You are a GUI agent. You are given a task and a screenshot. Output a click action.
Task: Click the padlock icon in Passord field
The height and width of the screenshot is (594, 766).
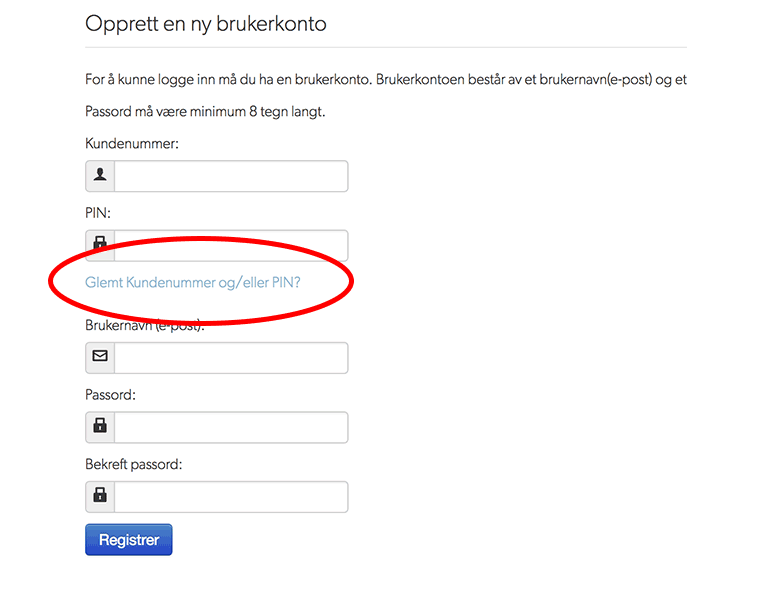[100, 425]
